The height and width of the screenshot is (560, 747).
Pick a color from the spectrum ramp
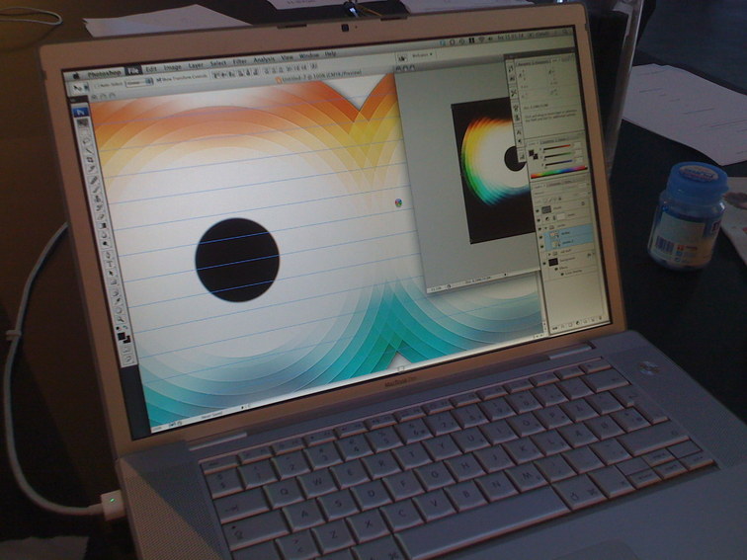coord(559,172)
